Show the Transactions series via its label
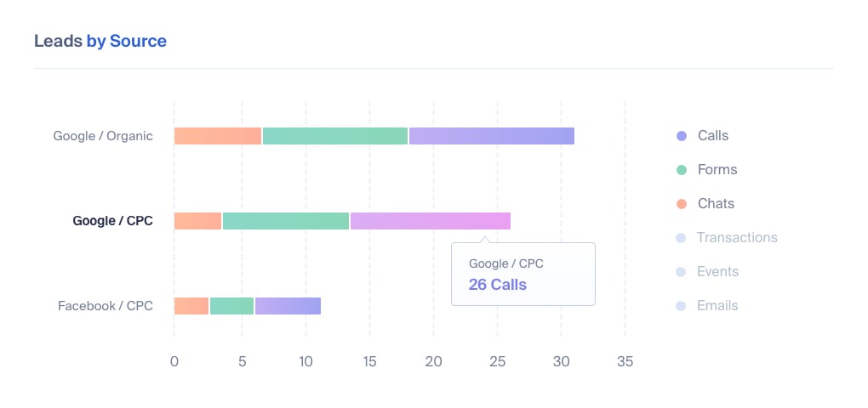Screen dimensions: 868x408 pyautogui.click(x=737, y=238)
